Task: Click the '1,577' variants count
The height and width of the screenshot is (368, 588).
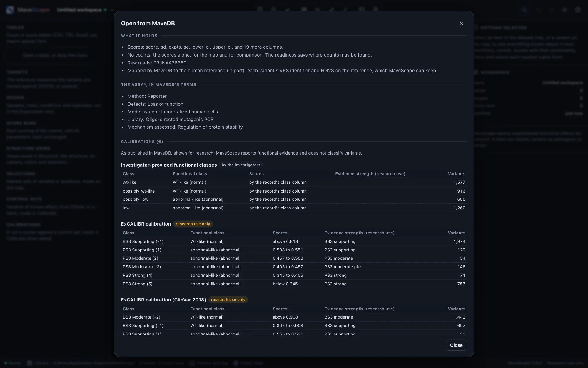Action: coord(459,182)
